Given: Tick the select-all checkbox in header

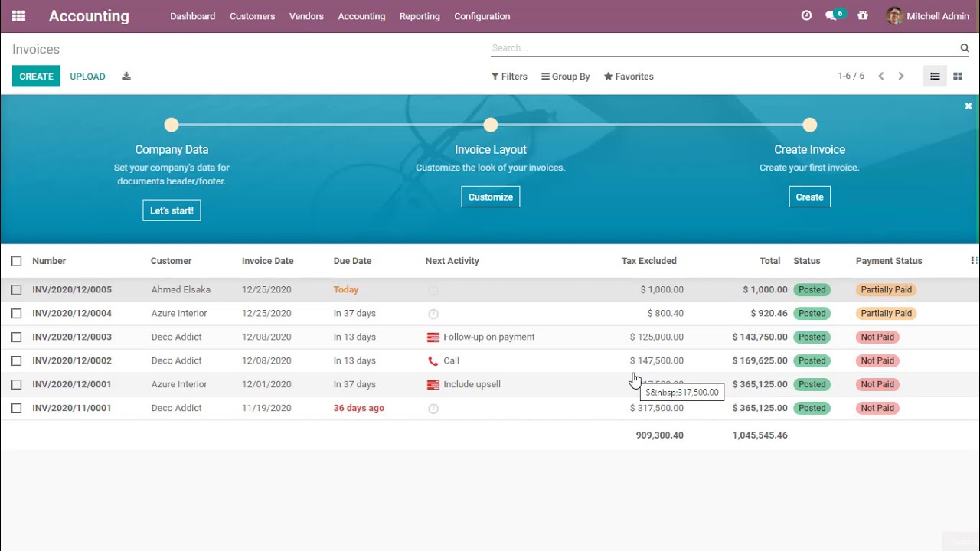Looking at the screenshot, I should (x=17, y=261).
